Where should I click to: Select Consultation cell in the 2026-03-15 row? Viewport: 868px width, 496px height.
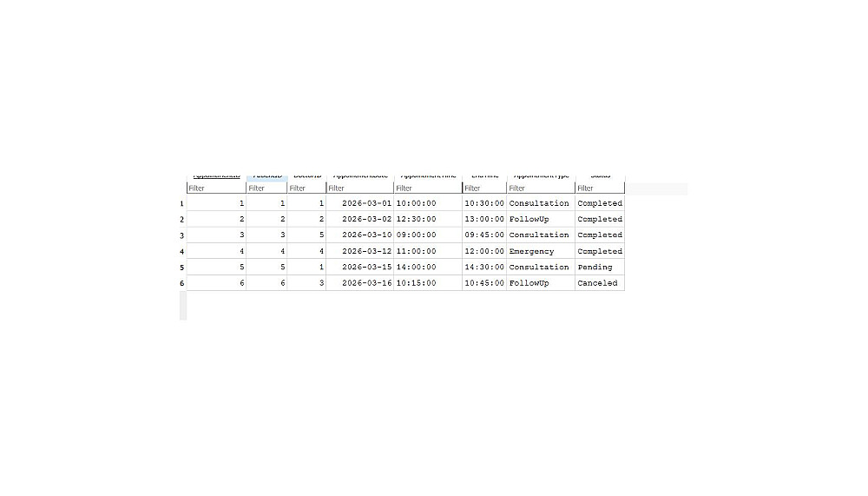[541, 268]
